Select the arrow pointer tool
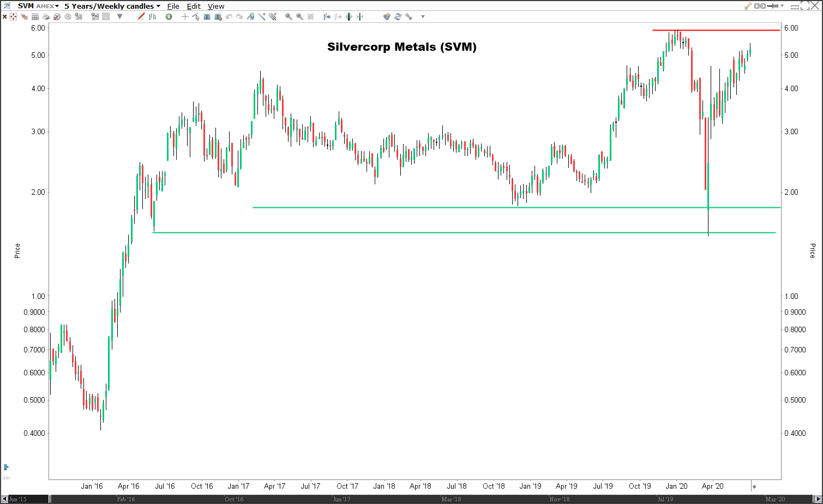 196,17
